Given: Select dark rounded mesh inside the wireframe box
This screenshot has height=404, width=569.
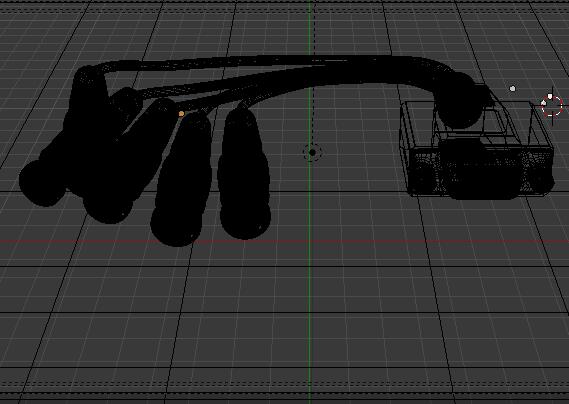Looking at the screenshot, I should [x=479, y=169].
